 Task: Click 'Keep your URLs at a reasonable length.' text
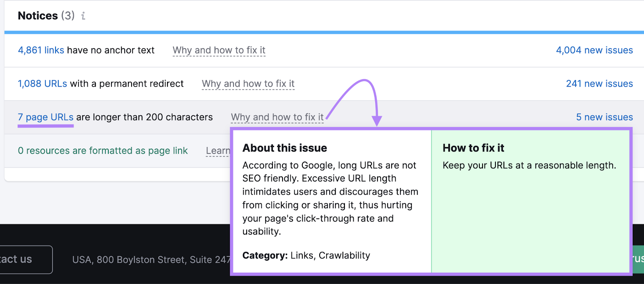(529, 166)
